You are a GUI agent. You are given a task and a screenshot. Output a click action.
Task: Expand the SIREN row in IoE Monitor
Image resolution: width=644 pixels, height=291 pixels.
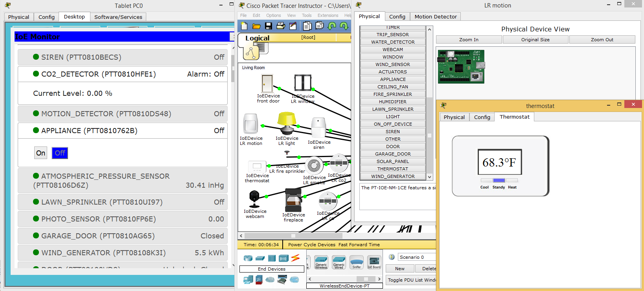pyautogui.click(x=123, y=57)
